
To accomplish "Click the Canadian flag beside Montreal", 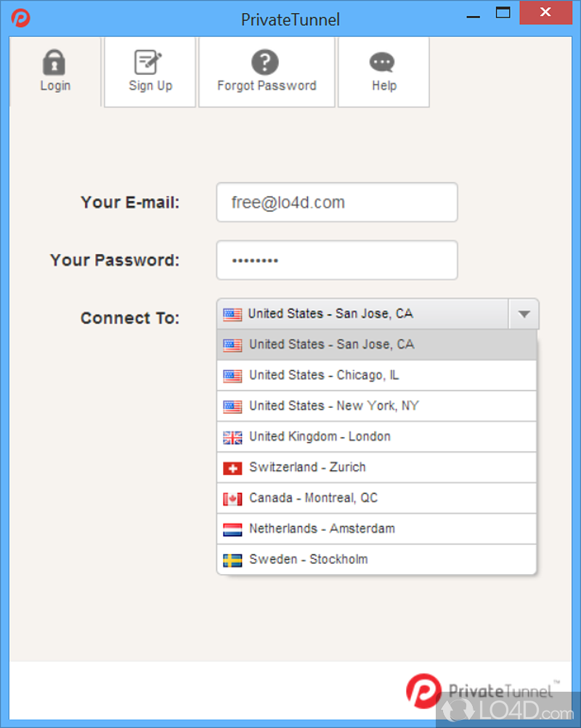I will (x=232, y=499).
